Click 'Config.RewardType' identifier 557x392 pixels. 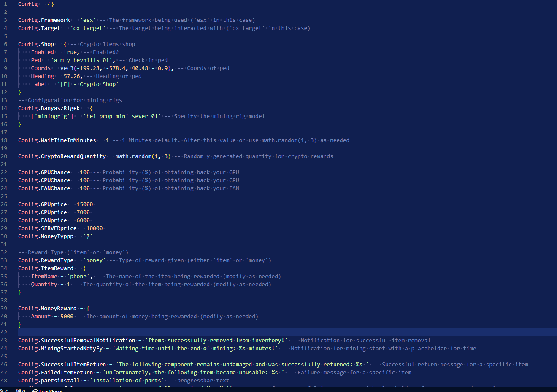coord(46,260)
